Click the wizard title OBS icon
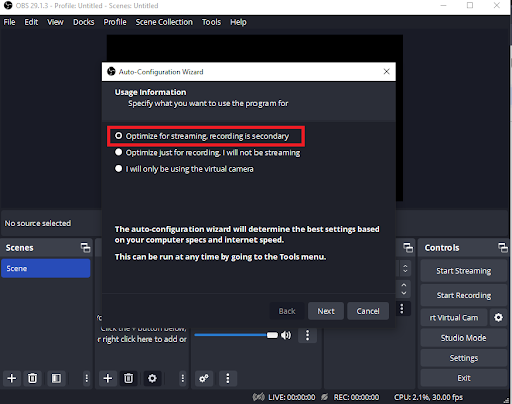 point(111,71)
